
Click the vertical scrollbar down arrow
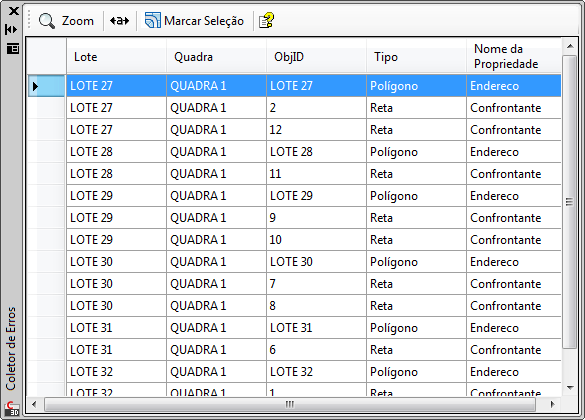570,388
